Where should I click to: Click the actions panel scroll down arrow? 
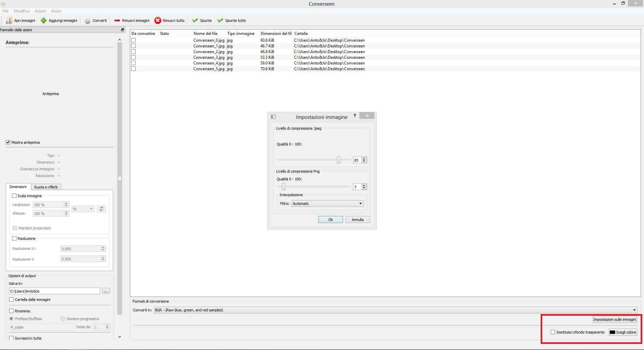(x=119, y=337)
